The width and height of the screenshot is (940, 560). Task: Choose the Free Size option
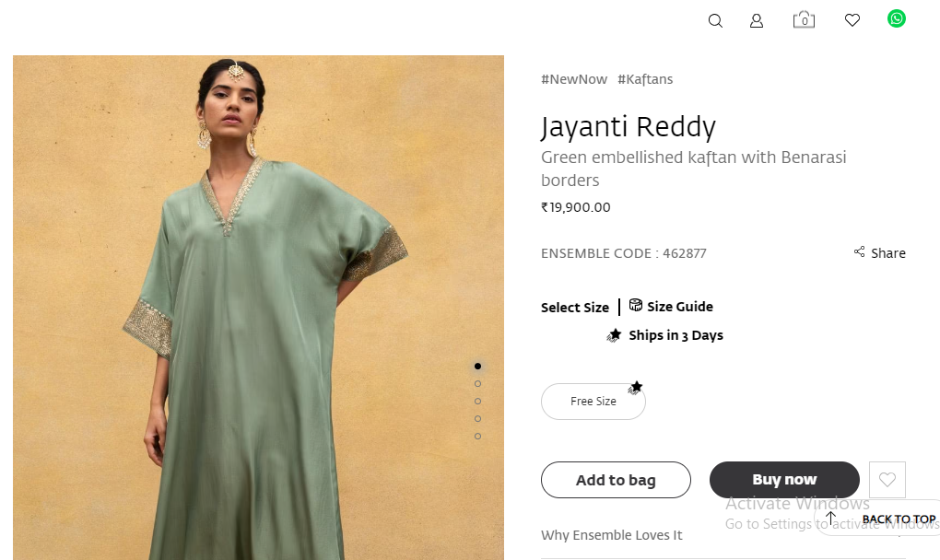593,402
